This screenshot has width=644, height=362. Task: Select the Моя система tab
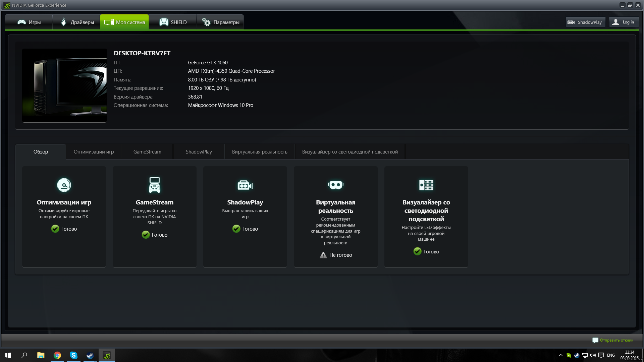tap(124, 22)
